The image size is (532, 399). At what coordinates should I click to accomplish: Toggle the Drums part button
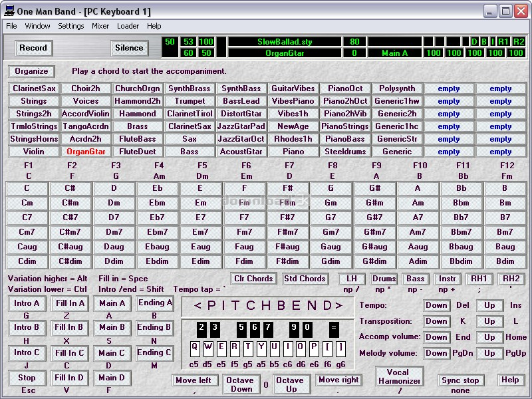click(x=384, y=279)
